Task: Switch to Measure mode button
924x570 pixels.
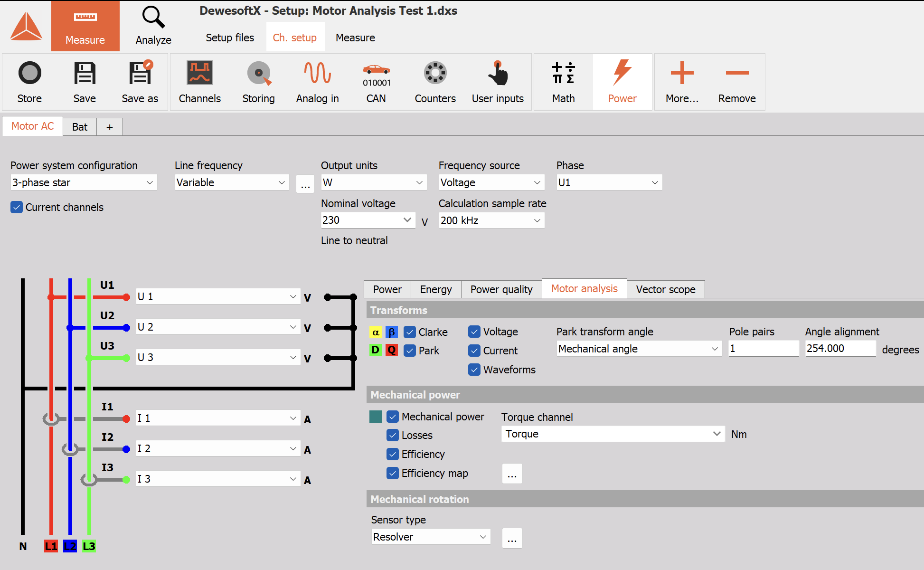Action: click(85, 26)
